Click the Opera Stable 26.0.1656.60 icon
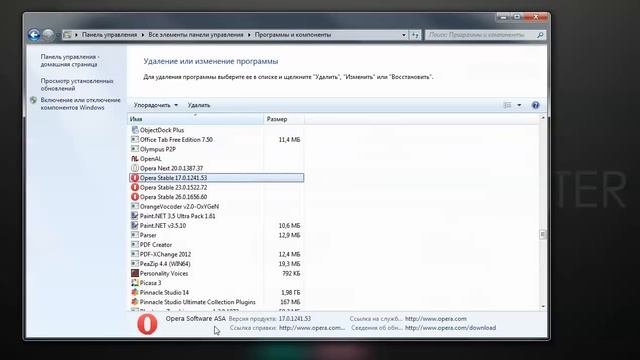640x360 pixels. pos(135,197)
